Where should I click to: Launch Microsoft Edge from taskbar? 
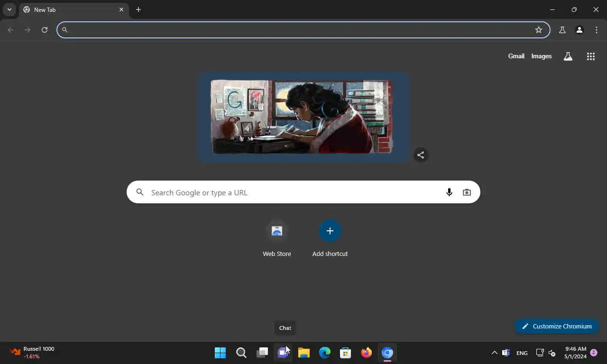click(x=325, y=353)
